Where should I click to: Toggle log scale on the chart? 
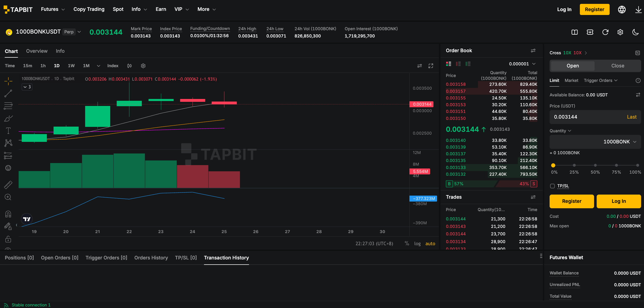[417, 243]
